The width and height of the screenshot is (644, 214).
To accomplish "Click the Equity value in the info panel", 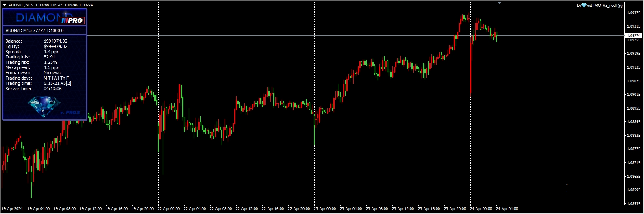I will 56,46.
